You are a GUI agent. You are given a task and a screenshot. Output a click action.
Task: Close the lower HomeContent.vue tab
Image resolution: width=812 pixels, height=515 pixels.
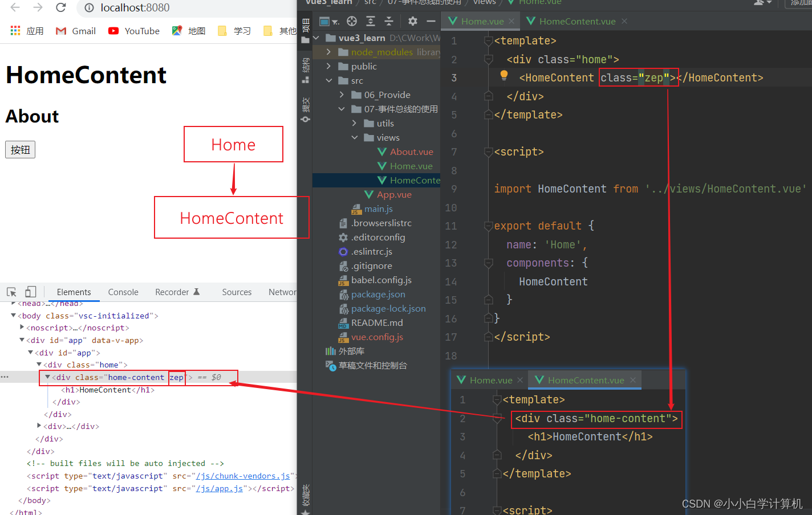tap(633, 380)
